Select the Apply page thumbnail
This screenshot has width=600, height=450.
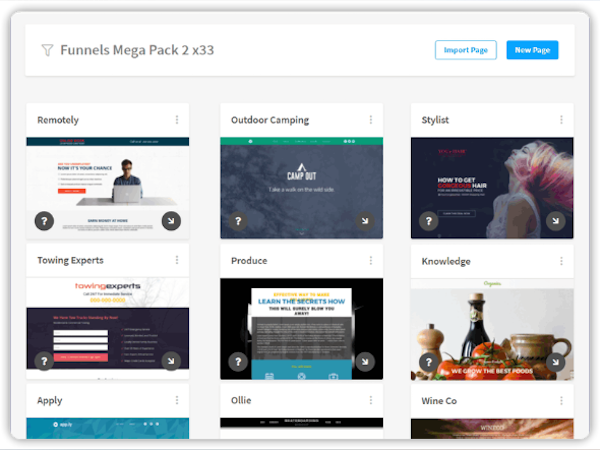tap(108, 428)
